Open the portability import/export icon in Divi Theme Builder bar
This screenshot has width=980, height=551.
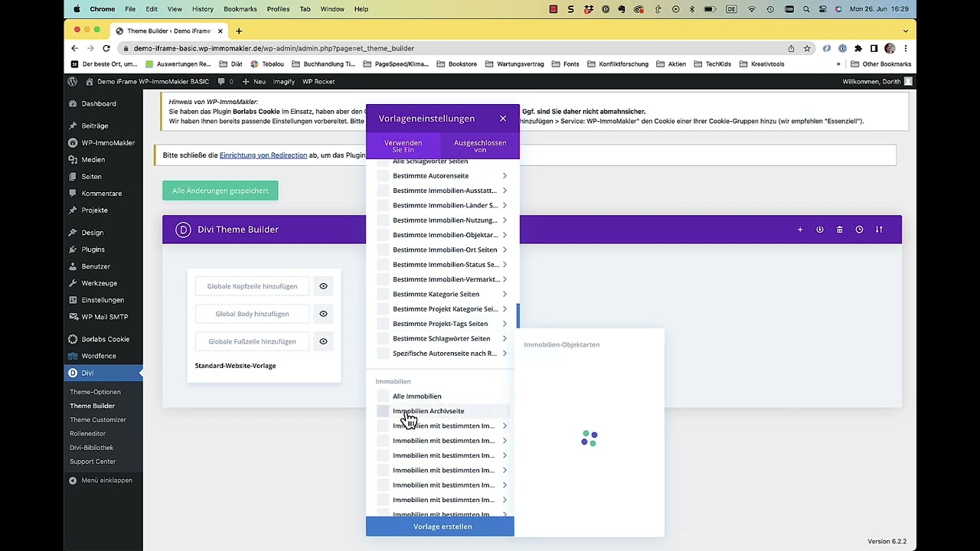pos(820,230)
